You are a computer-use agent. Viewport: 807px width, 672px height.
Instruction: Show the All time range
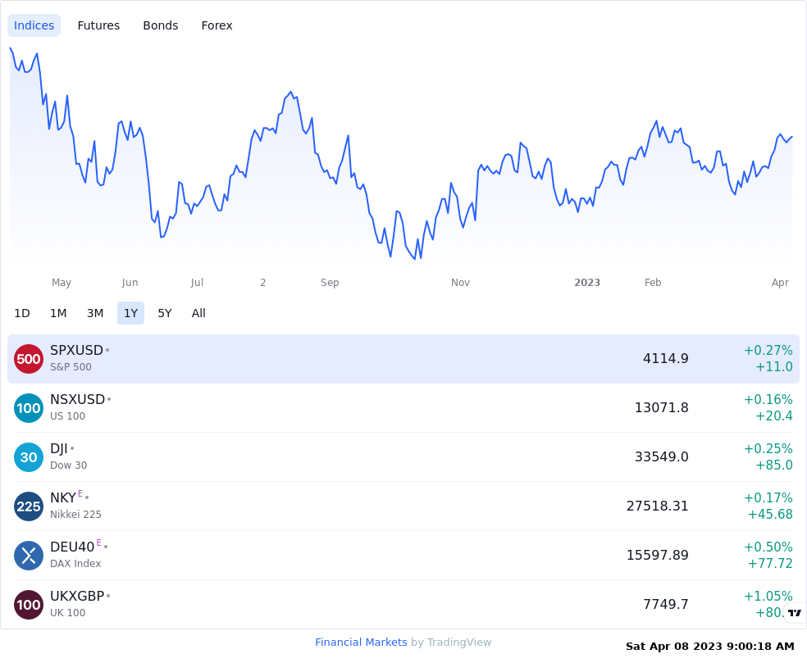(x=198, y=313)
